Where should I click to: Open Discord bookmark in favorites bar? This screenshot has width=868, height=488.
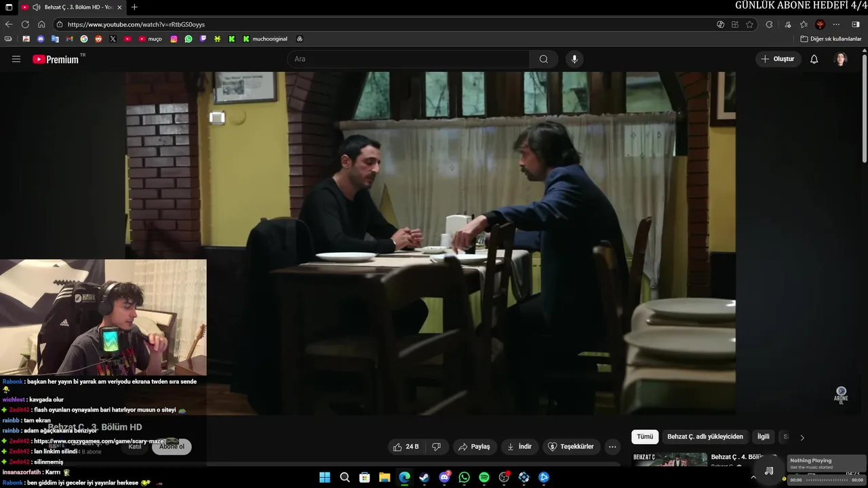coord(41,39)
